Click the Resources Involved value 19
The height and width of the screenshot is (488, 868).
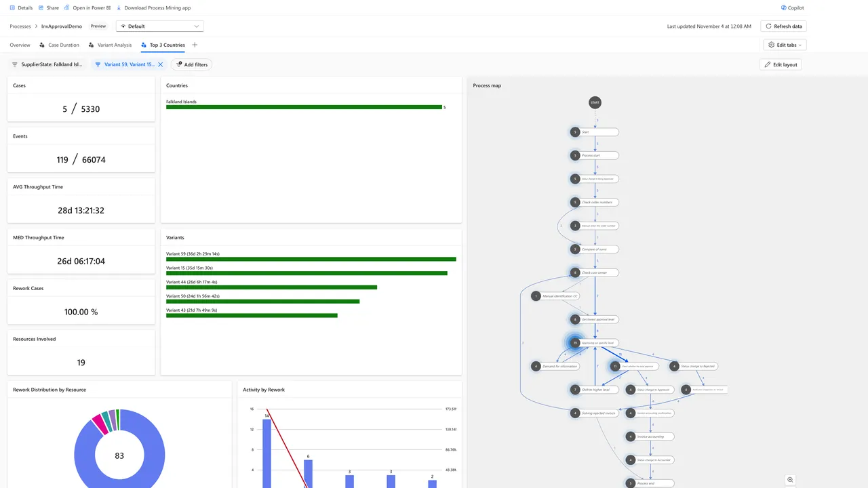coord(81,363)
